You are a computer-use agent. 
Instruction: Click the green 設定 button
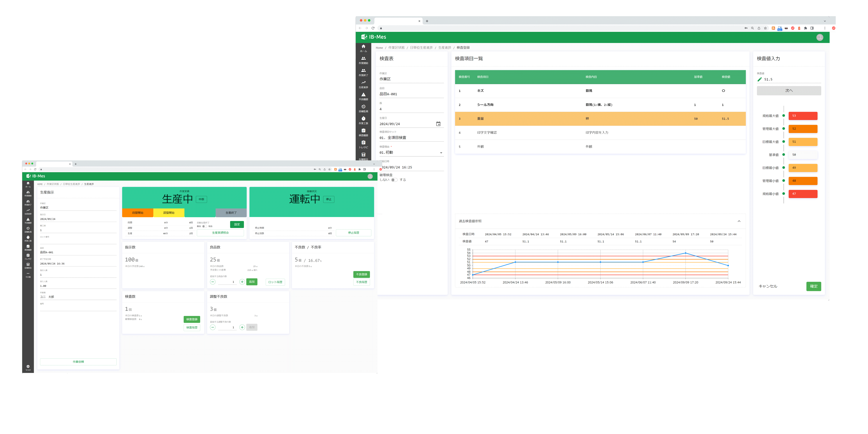[x=237, y=224]
